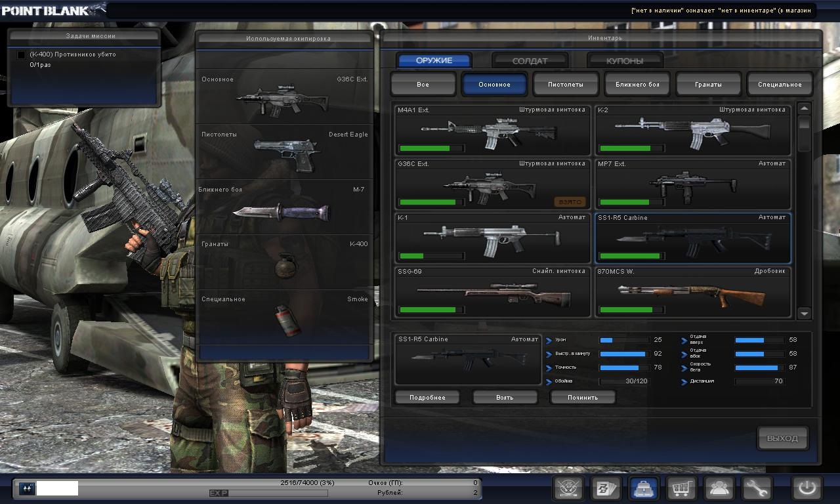Toggle the K-400 mission task checkbox

click(x=21, y=55)
